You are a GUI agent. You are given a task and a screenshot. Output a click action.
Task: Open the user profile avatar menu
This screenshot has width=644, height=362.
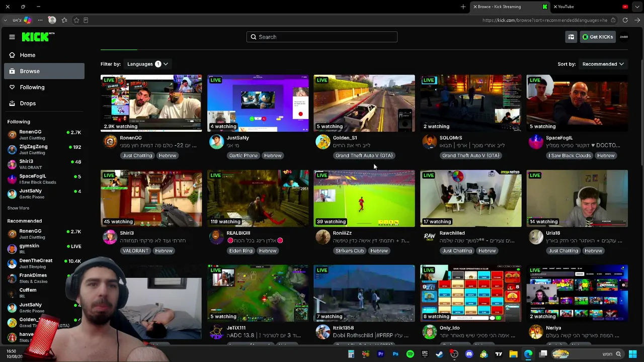(x=624, y=37)
